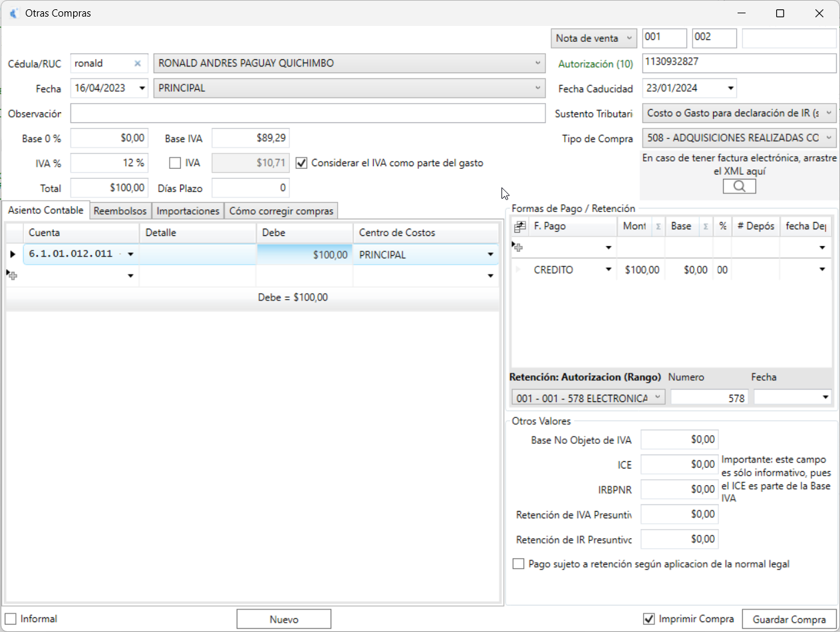Screen dimensions: 840x632
Task: Open the Retención Fecha dropdown
Action: point(825,397)
